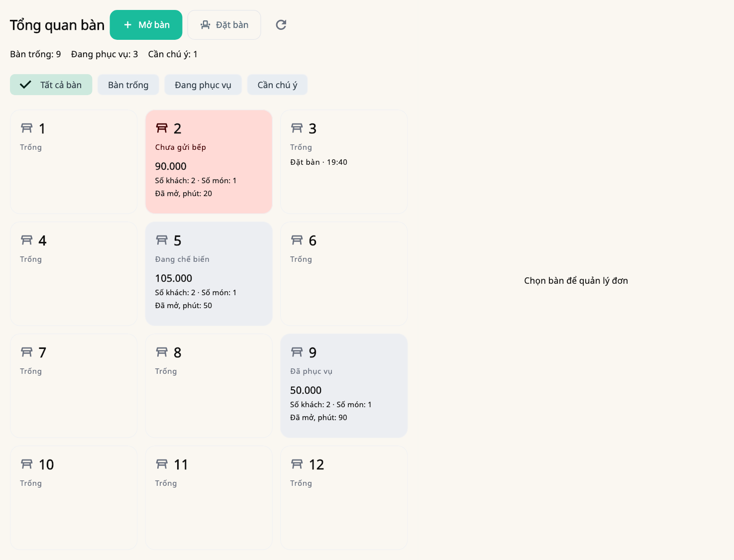Image resolution: width=734 pixels, height=560 pixels.
Task: Click the Đang phục vụ: 3 summary
Action: 105,54
